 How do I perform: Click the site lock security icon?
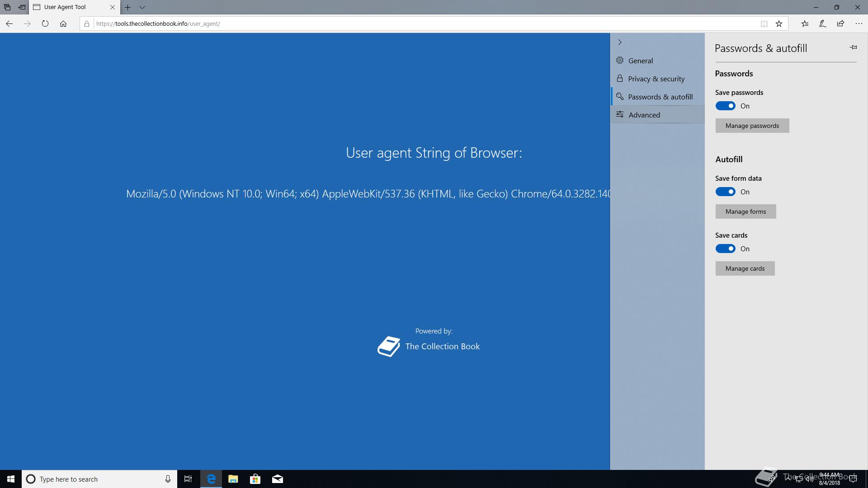coord(87,24)
